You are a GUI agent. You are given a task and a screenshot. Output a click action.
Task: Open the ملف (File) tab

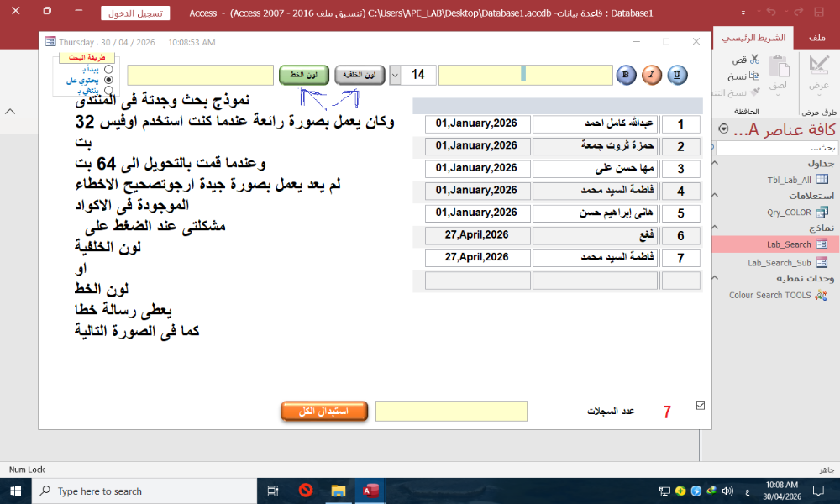[818, 39]
